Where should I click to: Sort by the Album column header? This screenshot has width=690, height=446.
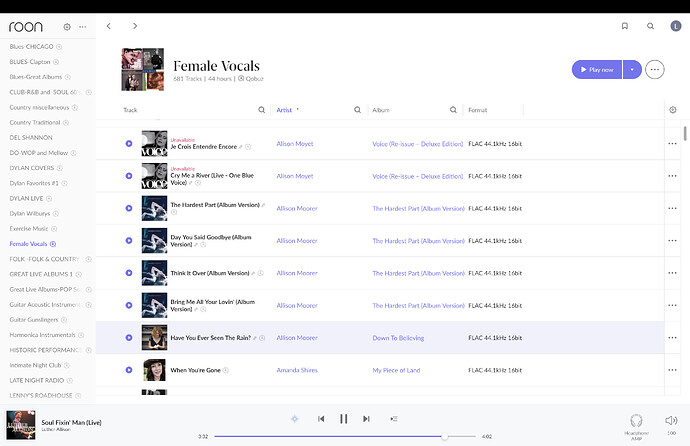coord(381,110)
